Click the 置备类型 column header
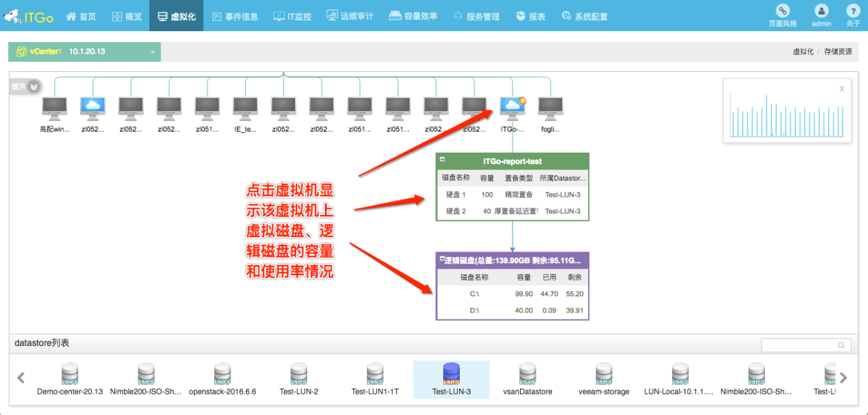The width and height of the screenshot is (868, 415). (x=519, y=178)
